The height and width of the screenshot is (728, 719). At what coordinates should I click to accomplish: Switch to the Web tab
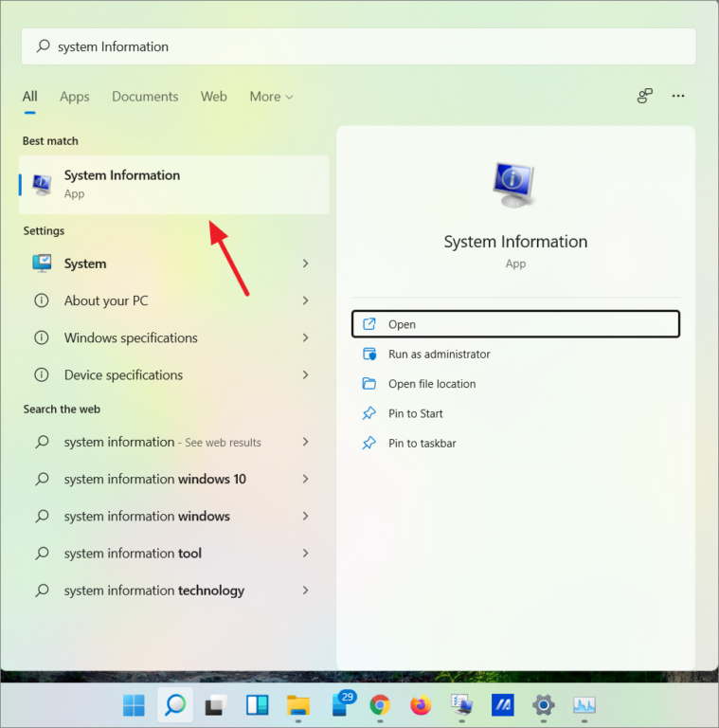[214, 97]
